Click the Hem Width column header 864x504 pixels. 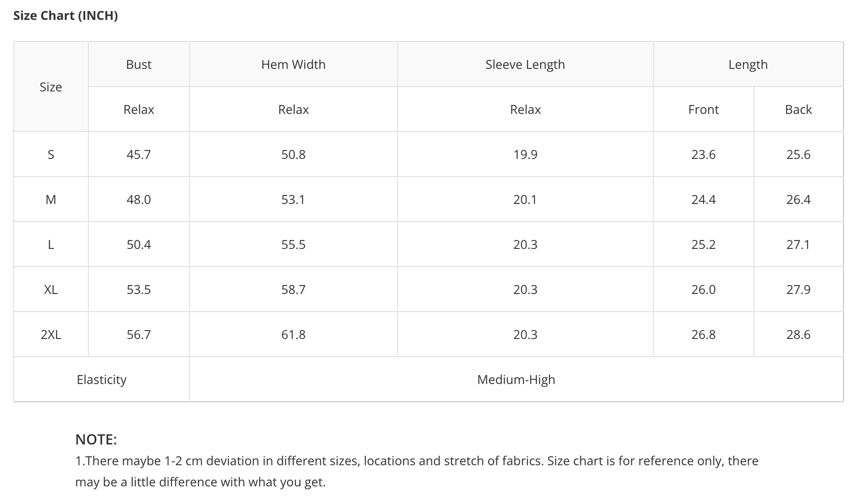(x=293, y=64)
